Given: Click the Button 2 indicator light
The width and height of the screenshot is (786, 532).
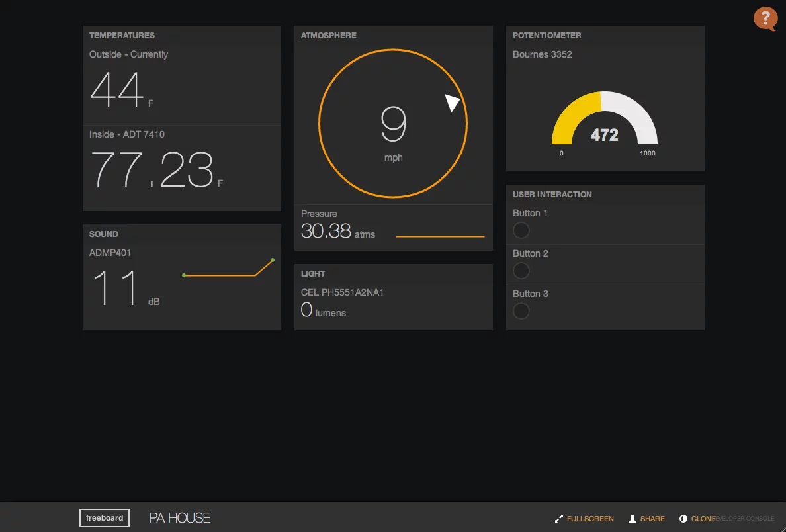Looking at the screenshot, I should click(521, 271).
